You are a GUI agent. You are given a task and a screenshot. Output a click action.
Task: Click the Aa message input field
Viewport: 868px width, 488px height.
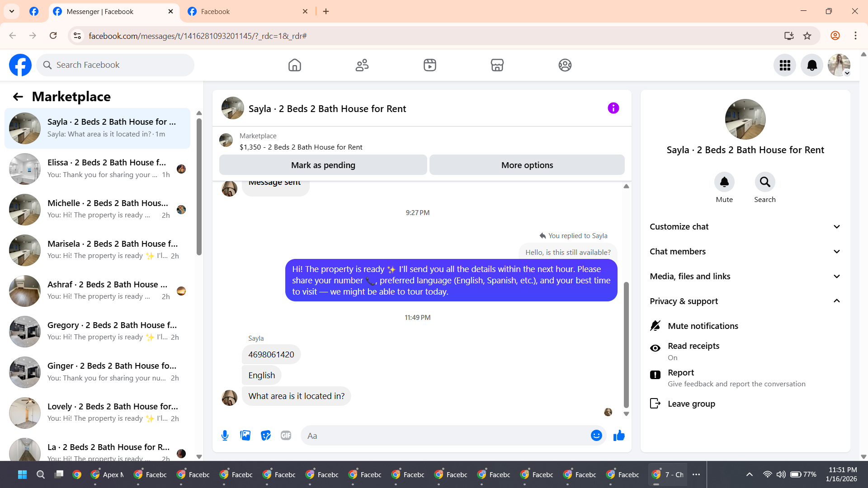pos(443,436)
